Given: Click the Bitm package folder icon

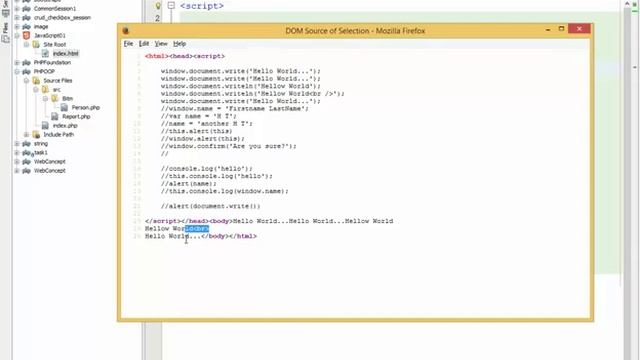Looking at the screenshot, I should pyautogui.click(x=55, y=98).
